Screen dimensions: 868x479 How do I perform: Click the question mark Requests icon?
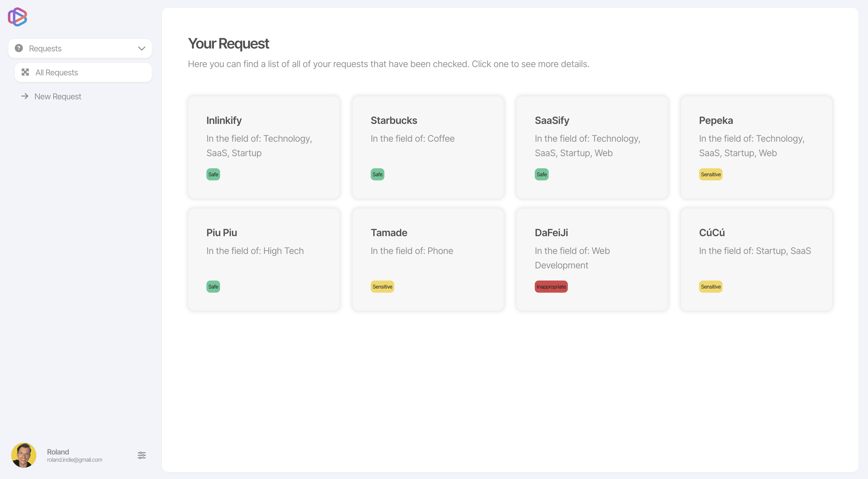point(19,48)
